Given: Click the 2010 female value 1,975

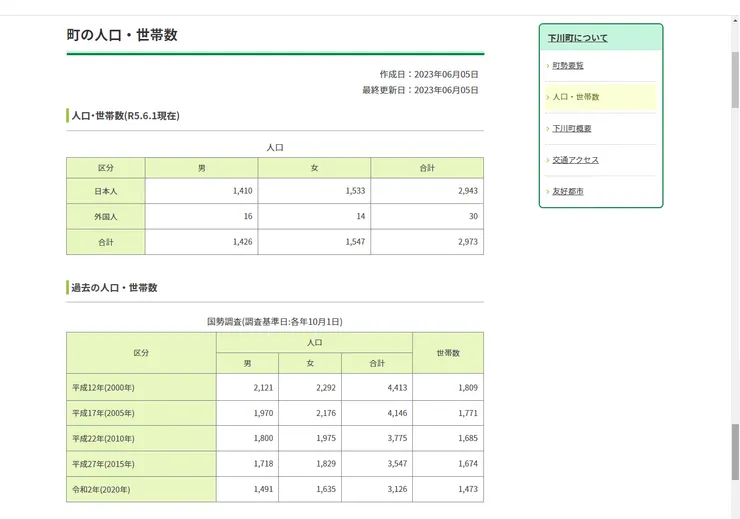Looking at the screenshot, I should (x=326, y=438).
